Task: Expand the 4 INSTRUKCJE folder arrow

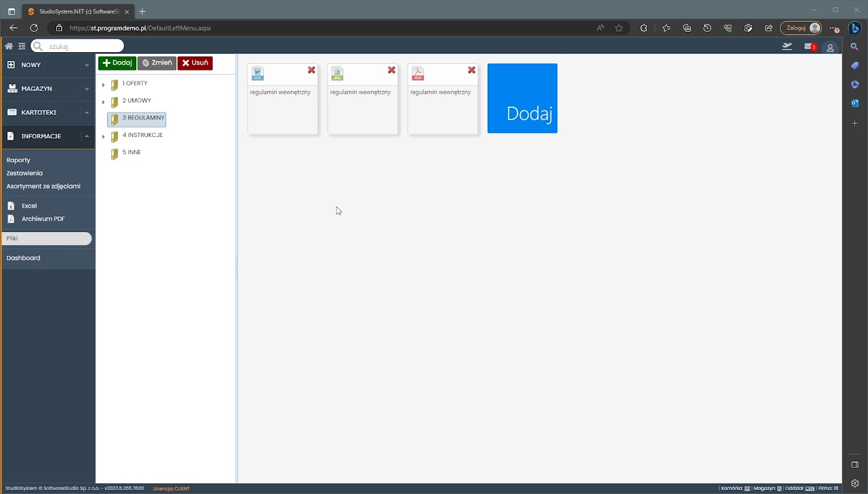Action: tap(103, 136)
